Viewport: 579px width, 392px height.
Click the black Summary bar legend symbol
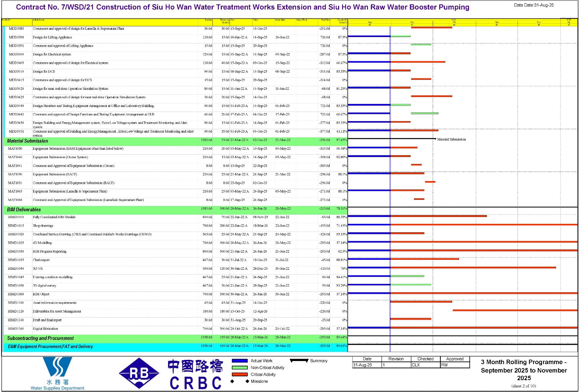(299, 360)
